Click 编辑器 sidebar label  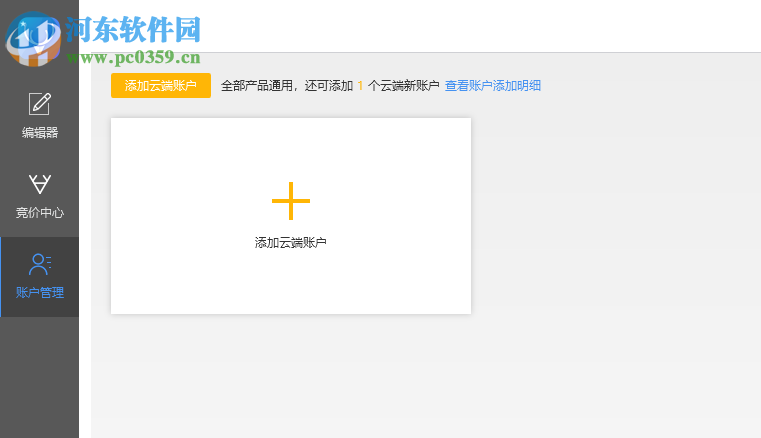(40, 133)
